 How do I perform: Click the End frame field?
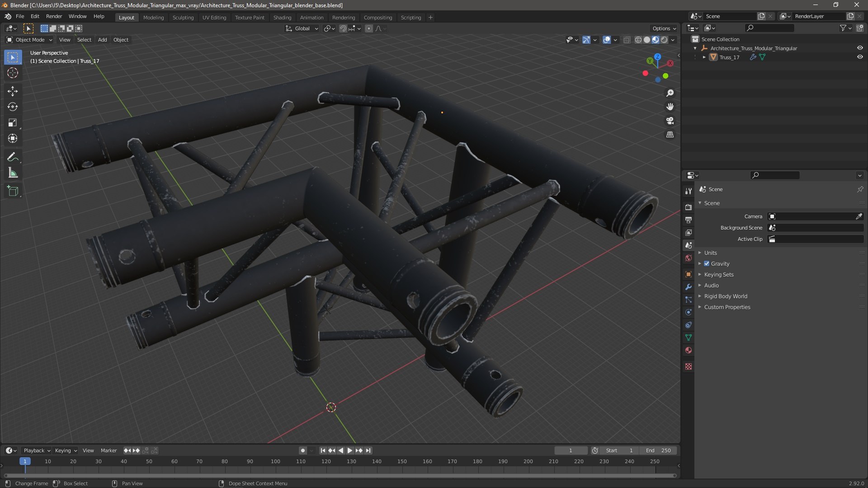point(658,450)
